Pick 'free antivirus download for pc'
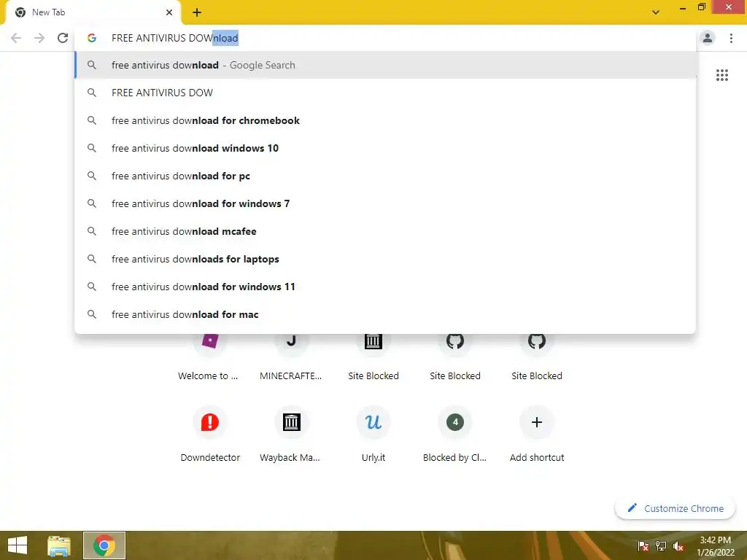The image size is (747, 560). click(x=385, y=176)
